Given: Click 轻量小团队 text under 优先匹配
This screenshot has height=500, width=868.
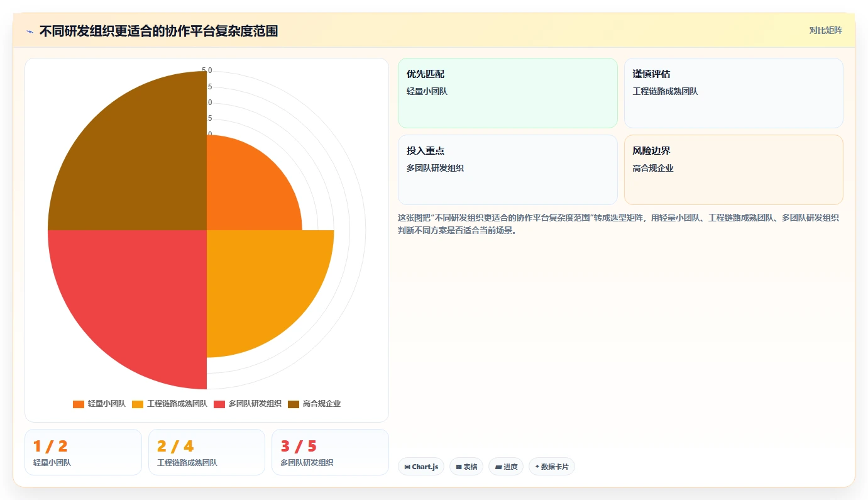Looking at the screenshot, I should (427, 91).
